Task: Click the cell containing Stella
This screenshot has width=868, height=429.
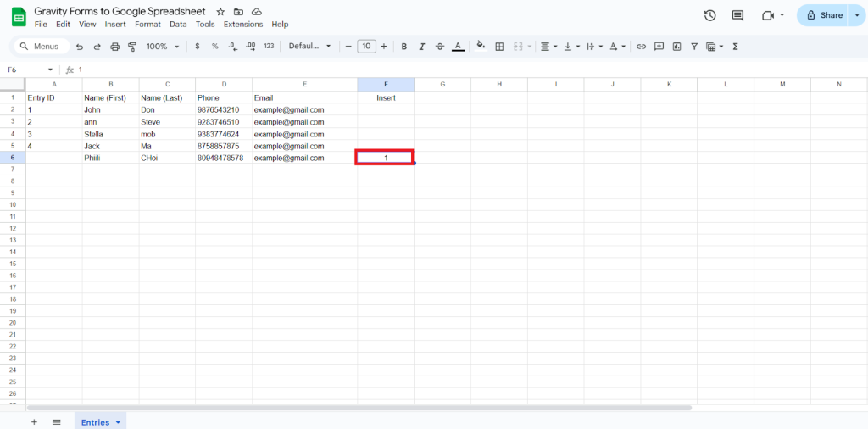Action: [x=111, y=134]
